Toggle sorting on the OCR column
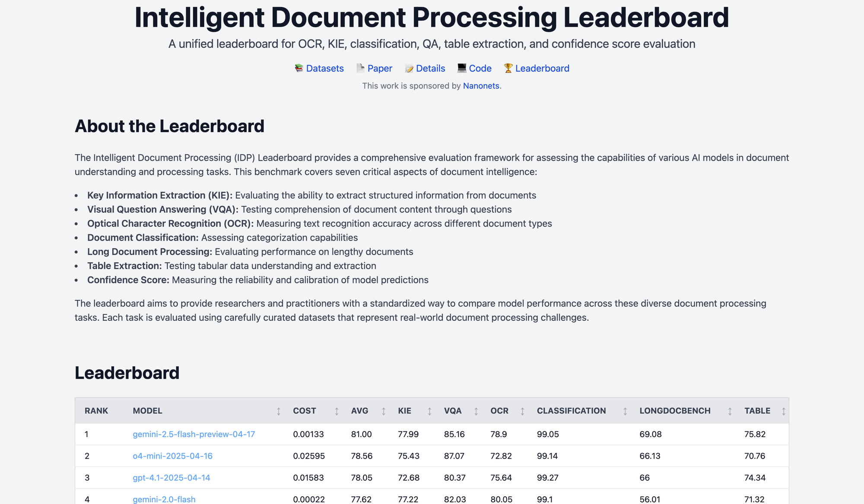Viewport: 864px width, 504px height. [523, 411]
